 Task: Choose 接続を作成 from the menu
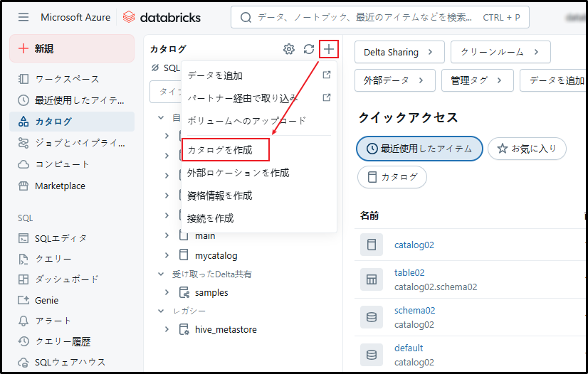[258, 218]
